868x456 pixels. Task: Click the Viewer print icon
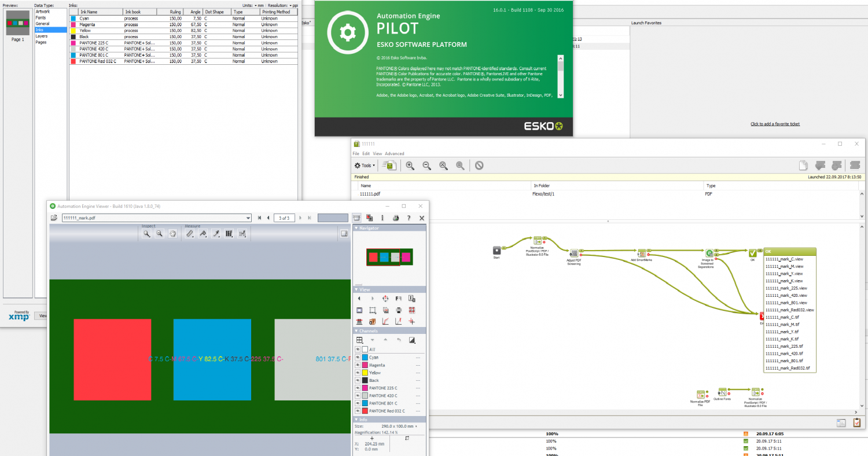(x=396, y=218)
